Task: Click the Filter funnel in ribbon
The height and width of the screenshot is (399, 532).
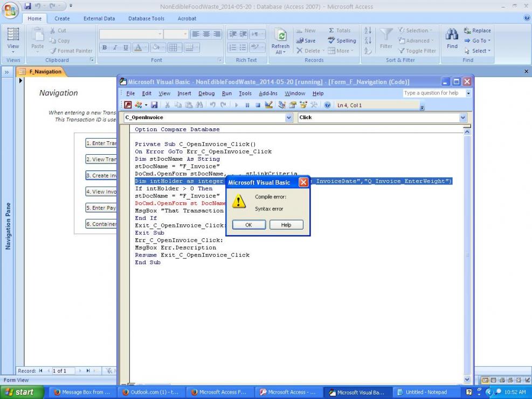Action: point(386,38)
